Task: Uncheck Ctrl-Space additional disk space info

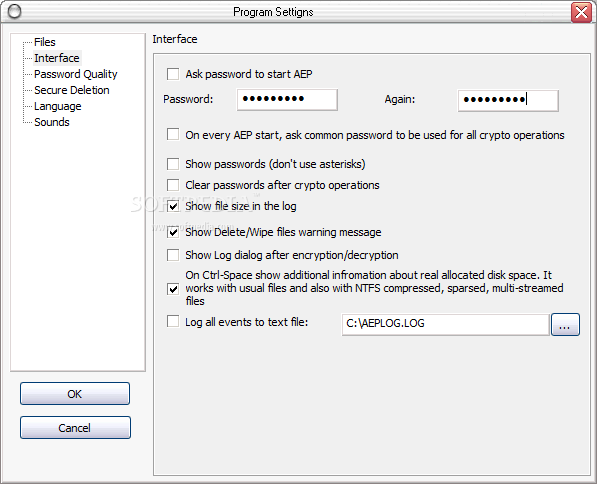Action: [x=173, y=289]
